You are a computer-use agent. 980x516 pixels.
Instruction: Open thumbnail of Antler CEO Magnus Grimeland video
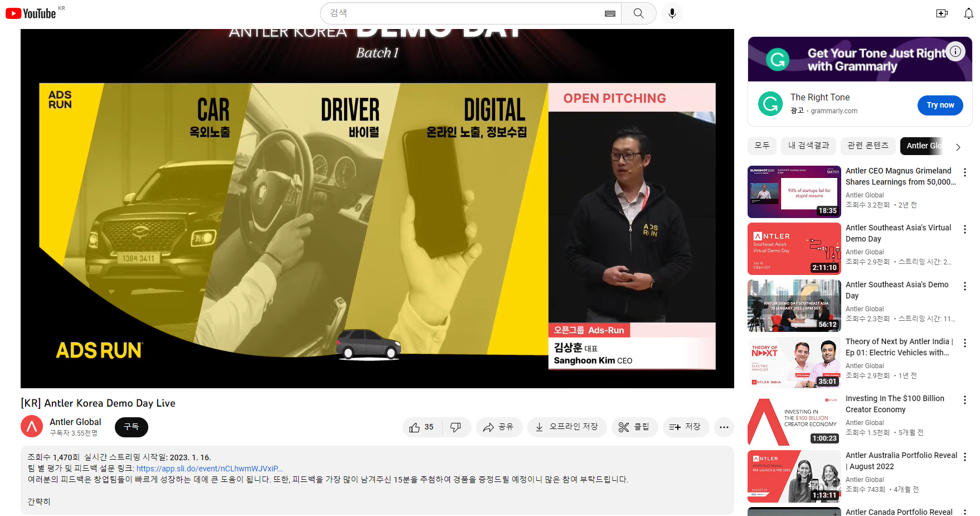(x=794, y=192)
